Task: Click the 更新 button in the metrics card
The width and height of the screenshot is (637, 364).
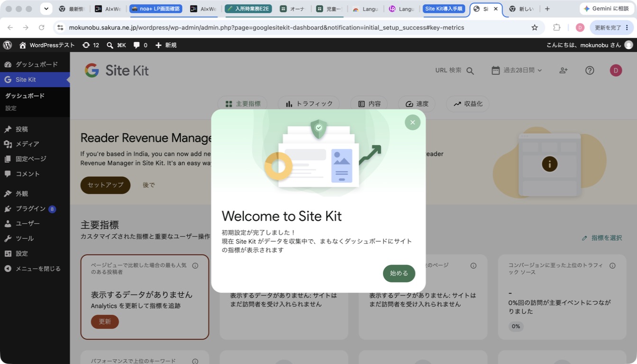Action: coord(105,321)
